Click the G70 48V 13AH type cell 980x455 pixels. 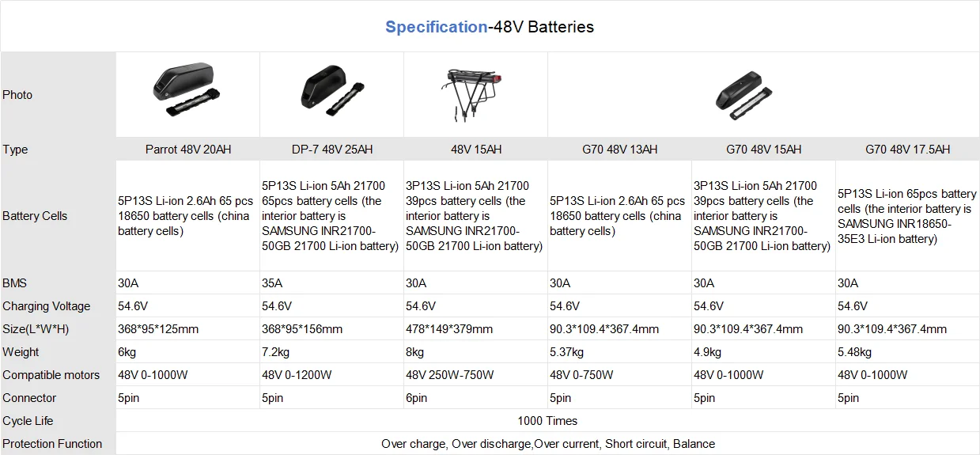tap(620, 149)
